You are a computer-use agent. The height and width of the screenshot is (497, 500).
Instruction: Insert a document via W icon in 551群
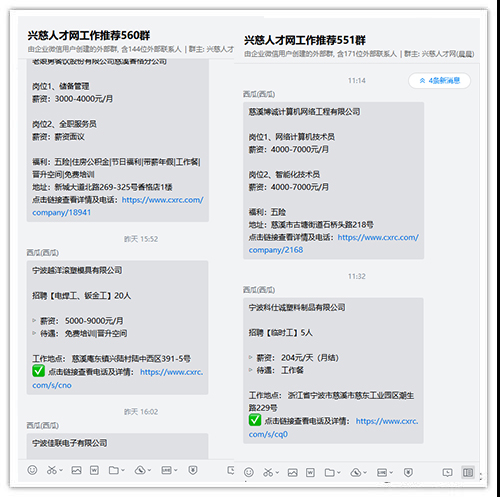click(x=310, y=473)
